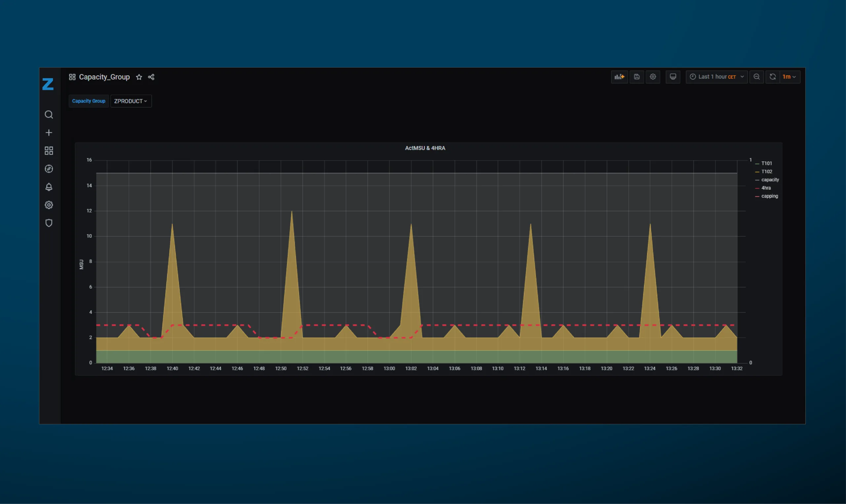Viewport: 846px width, 504px height.
Task: Refresh the dashboard
Action: pos(773,77)
